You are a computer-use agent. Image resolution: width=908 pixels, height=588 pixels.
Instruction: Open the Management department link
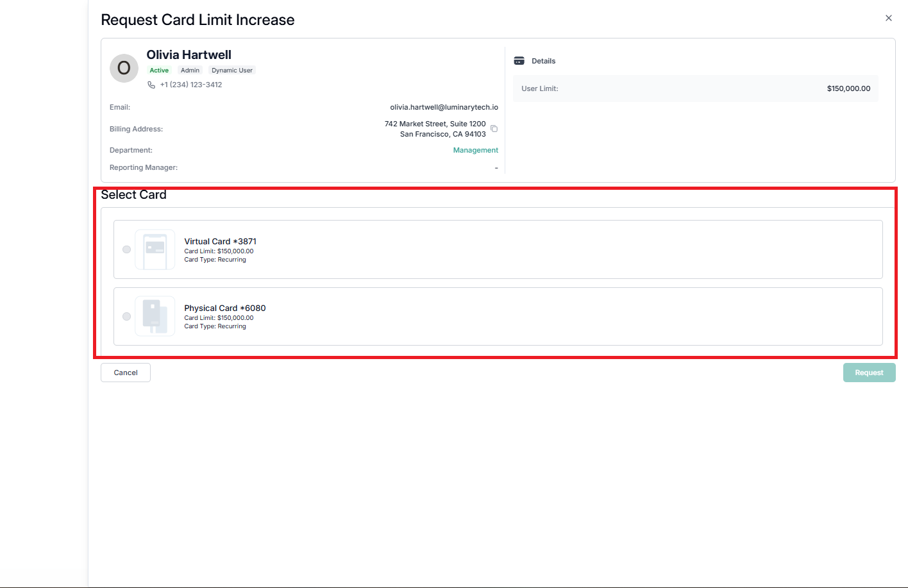(x=476, y=150)
